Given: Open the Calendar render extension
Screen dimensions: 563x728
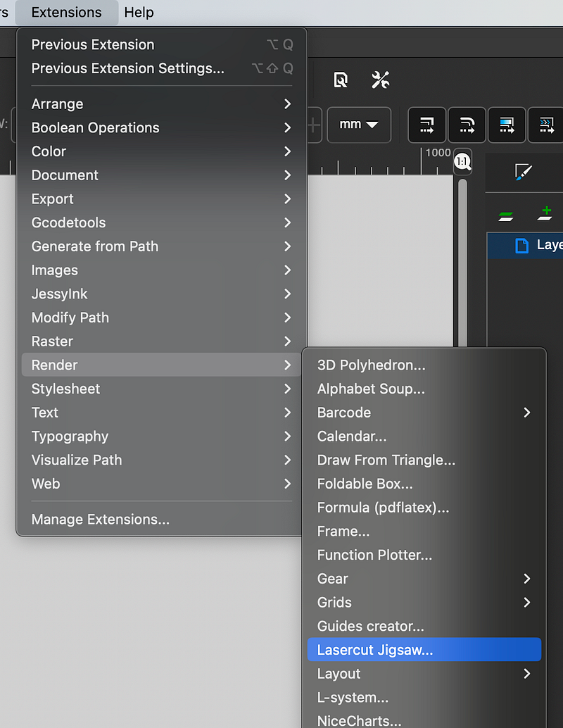Looking at the screenshot, I should tap(424, 436).
